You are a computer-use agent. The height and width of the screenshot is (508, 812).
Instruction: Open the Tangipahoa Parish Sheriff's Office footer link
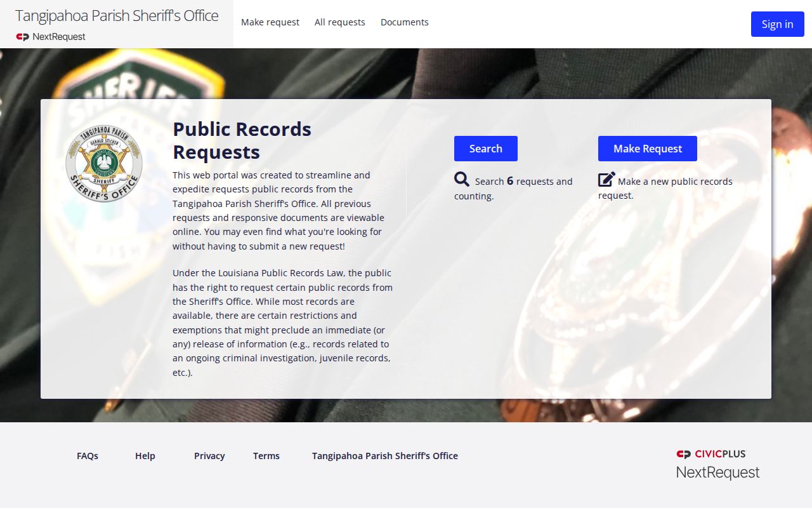[x=385, y=456]
